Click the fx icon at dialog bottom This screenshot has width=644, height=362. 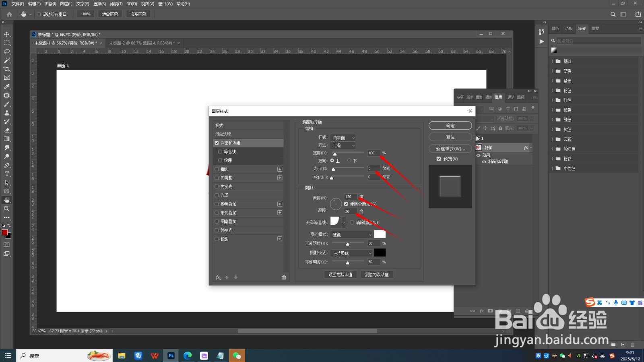click(218, 277)
